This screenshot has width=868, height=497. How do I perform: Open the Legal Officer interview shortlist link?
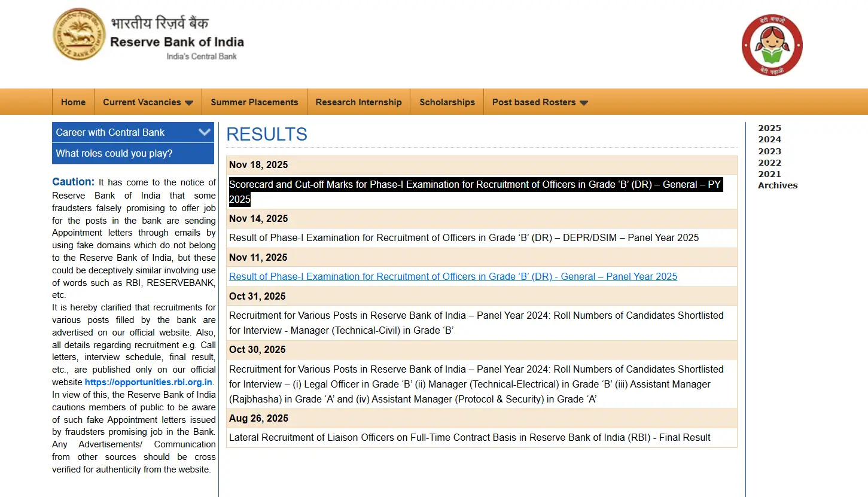click(476, 384)
